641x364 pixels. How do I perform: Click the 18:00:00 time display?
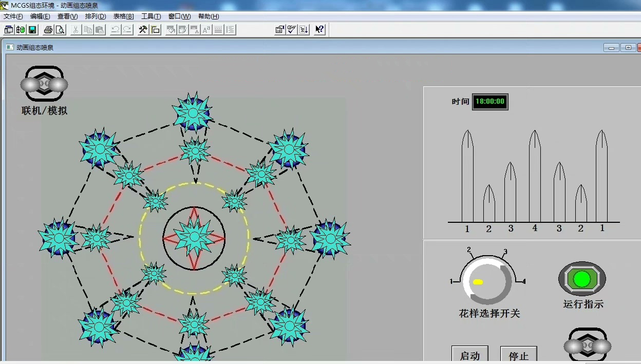pos(490,102)
